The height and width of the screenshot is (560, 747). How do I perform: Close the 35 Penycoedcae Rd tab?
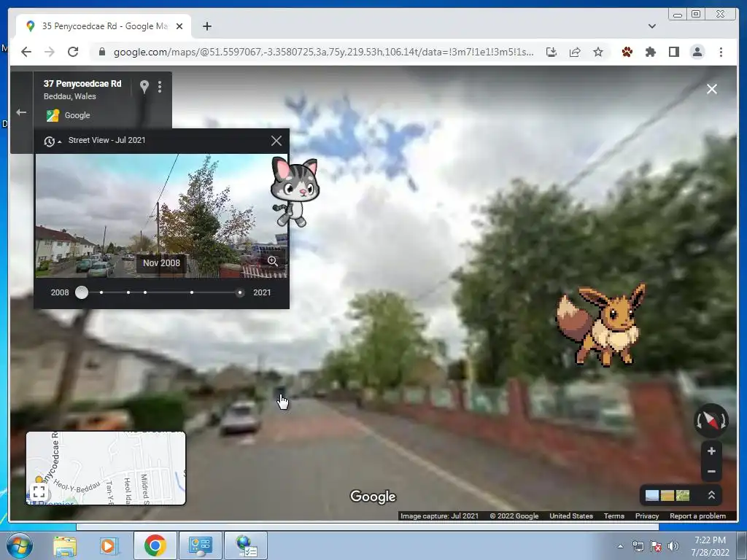click(x=179, y=26)
